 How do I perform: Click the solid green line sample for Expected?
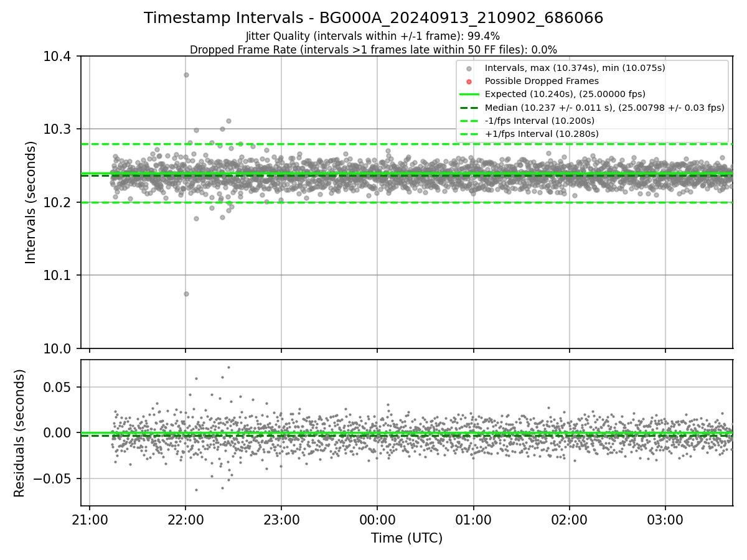(x=469, y=95)
